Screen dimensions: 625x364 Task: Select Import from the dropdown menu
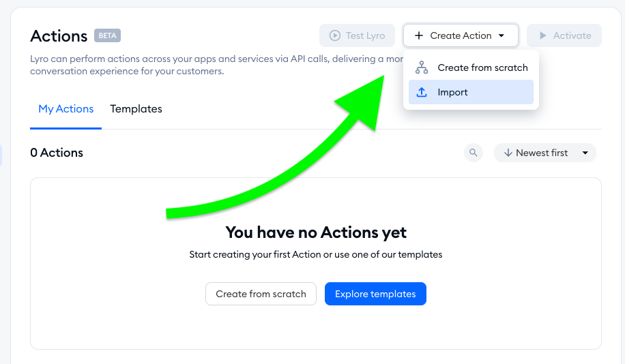[471, 92]
